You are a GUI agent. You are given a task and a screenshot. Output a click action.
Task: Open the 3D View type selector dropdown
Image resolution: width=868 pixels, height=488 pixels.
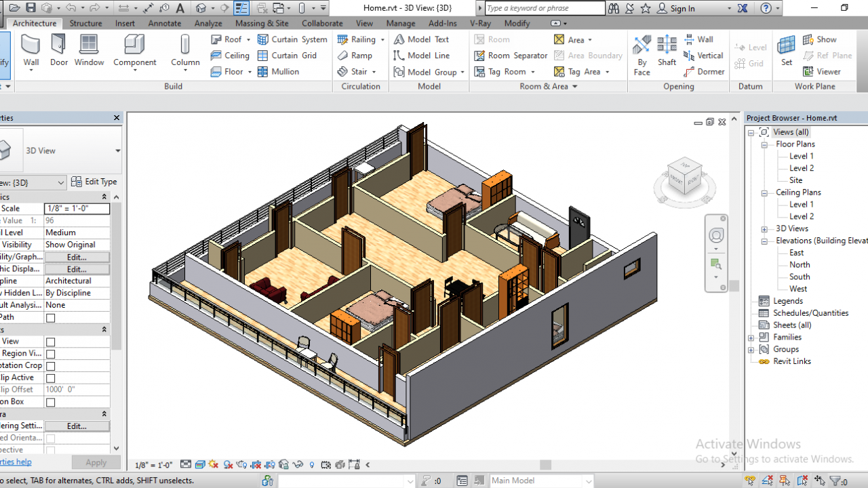coord(117,150)
